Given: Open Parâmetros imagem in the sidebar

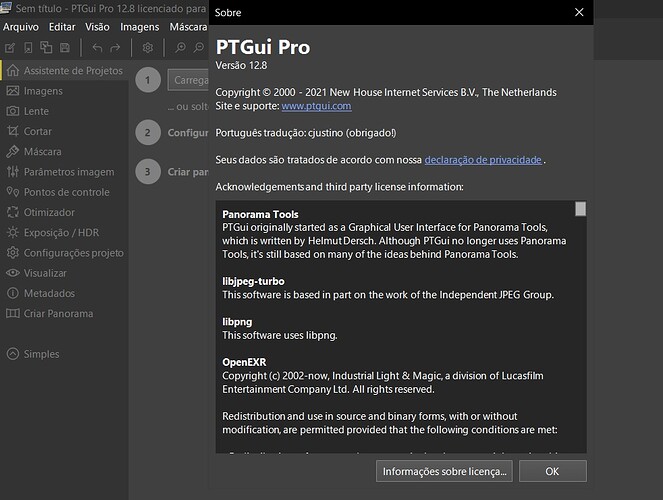Looking at the screenshot, I should click(65, 172).
